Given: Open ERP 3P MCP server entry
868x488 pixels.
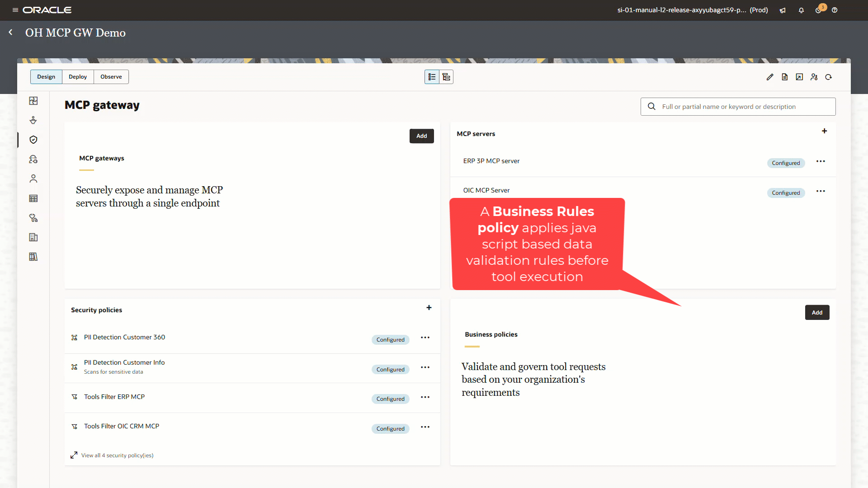Looking at the screenshot, I should click(491, 161).
